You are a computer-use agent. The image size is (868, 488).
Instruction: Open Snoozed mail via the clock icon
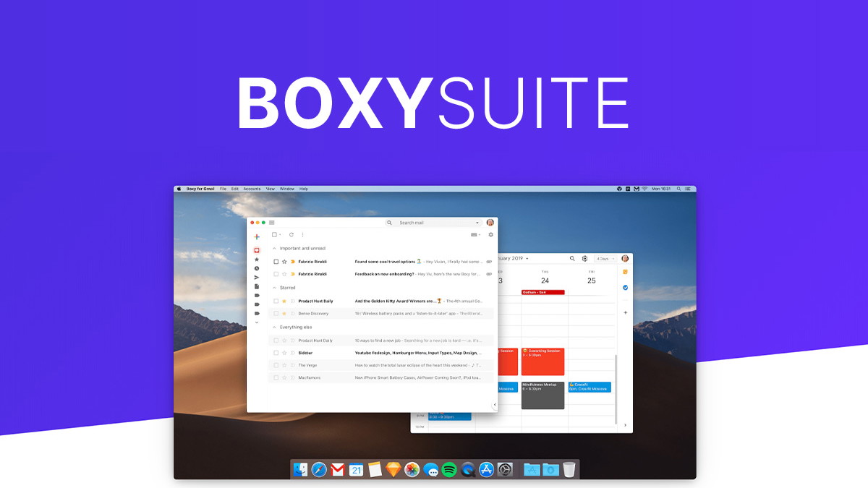pos(257,268)
